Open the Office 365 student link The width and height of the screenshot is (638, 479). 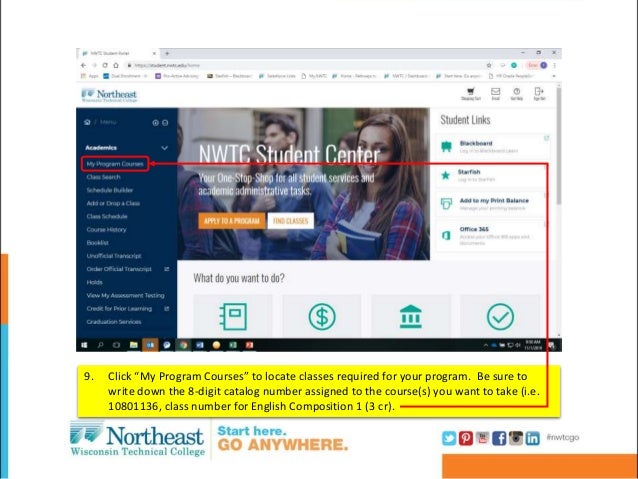(x=491, y=236)
